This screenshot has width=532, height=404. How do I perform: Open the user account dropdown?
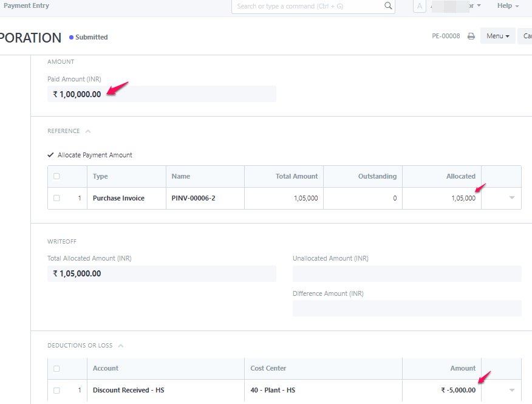(456, 6)
